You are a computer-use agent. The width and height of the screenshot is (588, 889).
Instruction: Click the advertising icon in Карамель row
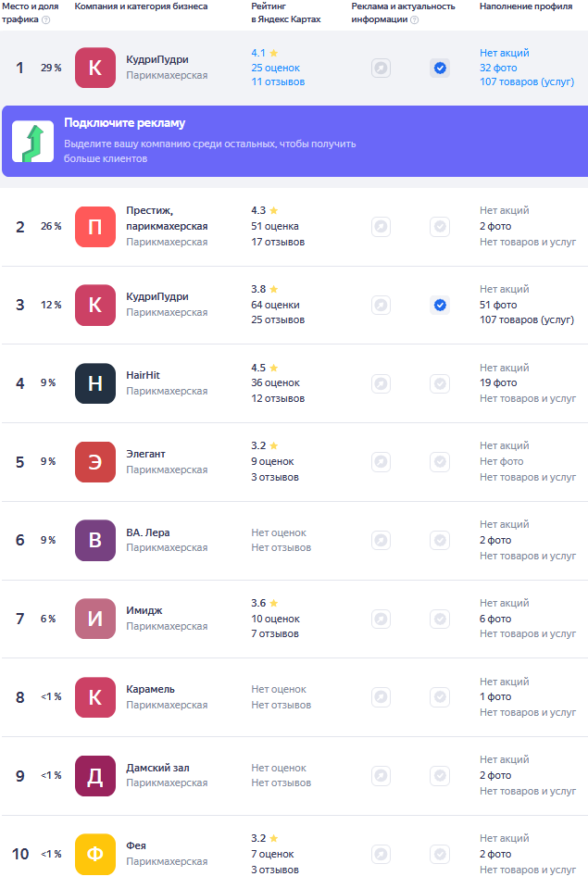click(381, 696)
